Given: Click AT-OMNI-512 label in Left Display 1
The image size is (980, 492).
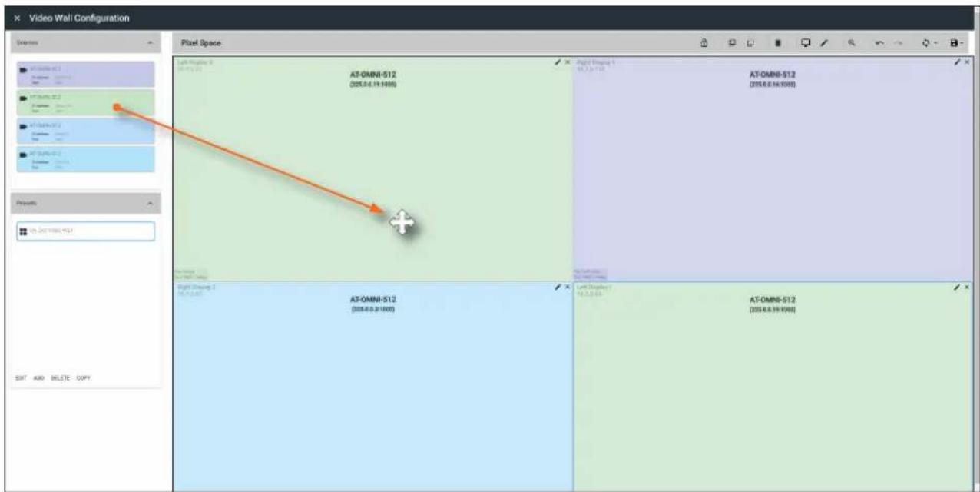Looking at the screenshot, I should click(x=772, y=299).
